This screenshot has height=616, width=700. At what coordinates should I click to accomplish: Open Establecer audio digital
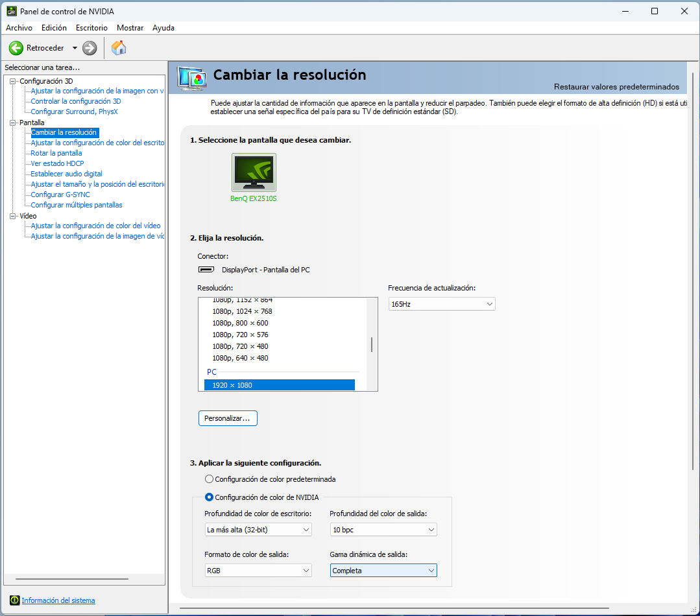67,174
